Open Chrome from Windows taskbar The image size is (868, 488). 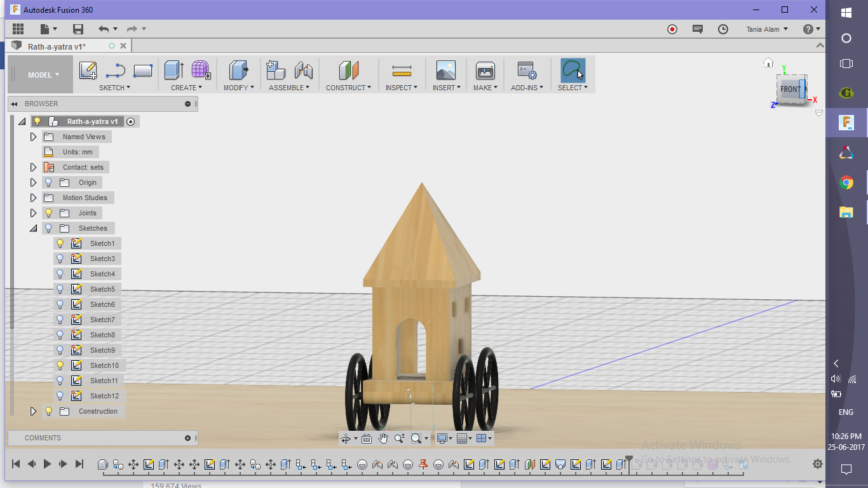[846, 183]
